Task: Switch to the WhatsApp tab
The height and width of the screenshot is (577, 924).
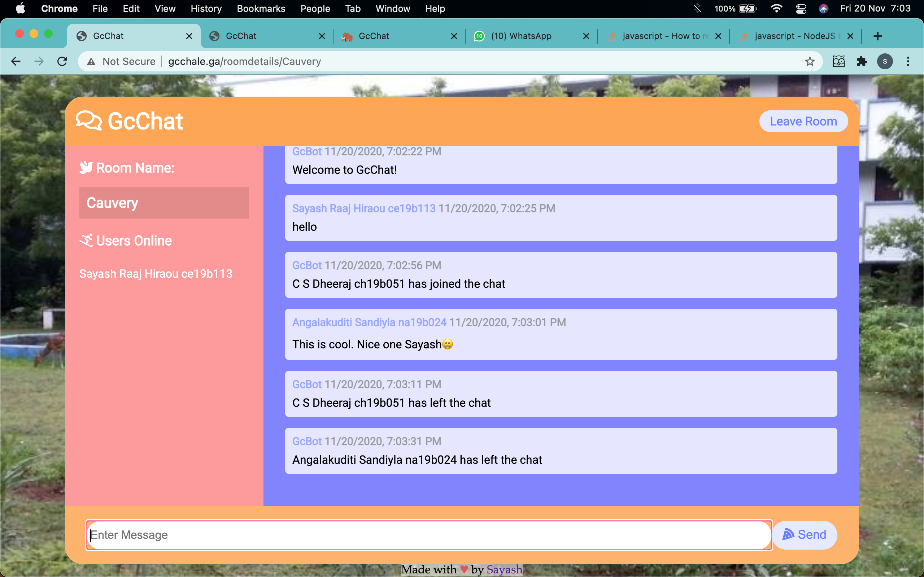Action: (521, 36)
